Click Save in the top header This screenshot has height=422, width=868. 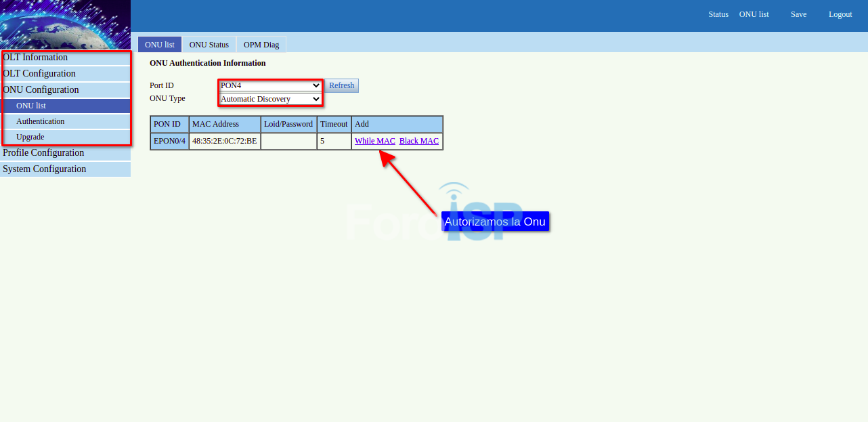tap(798, 14)
